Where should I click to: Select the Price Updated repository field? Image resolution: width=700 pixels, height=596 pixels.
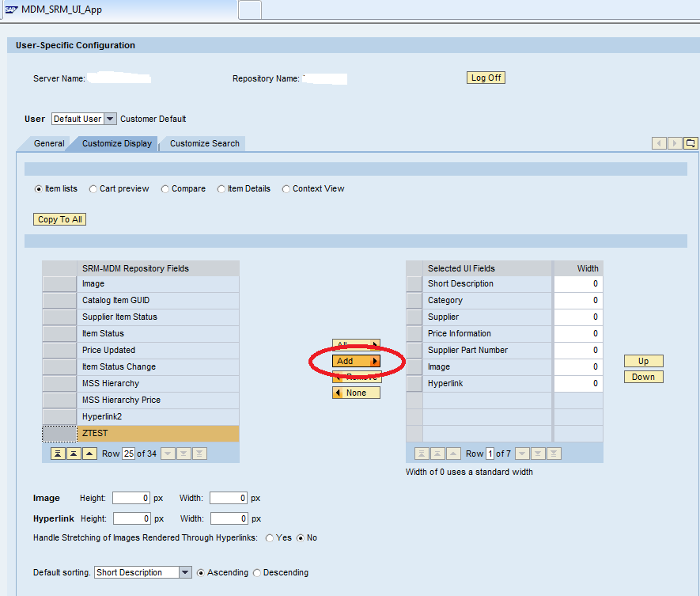[158, 351]
